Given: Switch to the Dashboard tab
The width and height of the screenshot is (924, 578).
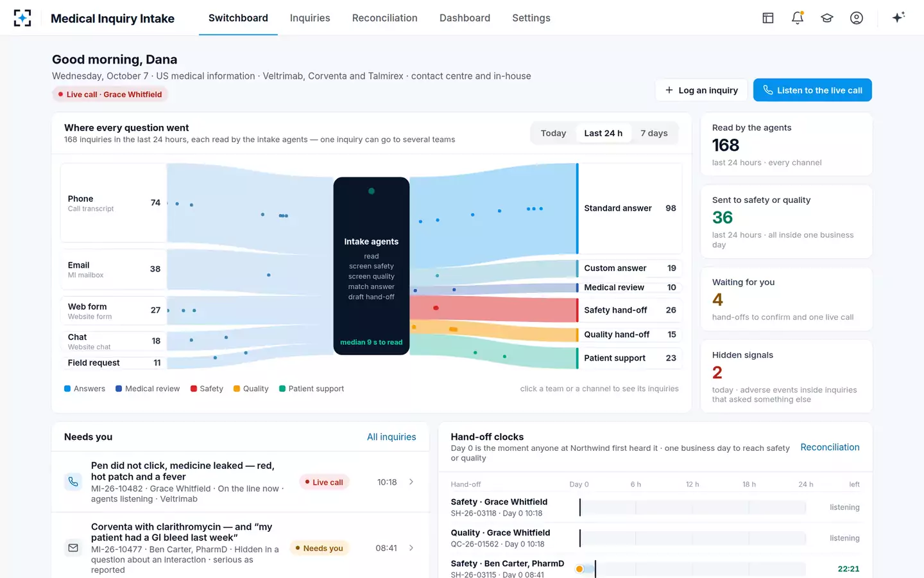Looking at the screenshot, I should (465, 18).
